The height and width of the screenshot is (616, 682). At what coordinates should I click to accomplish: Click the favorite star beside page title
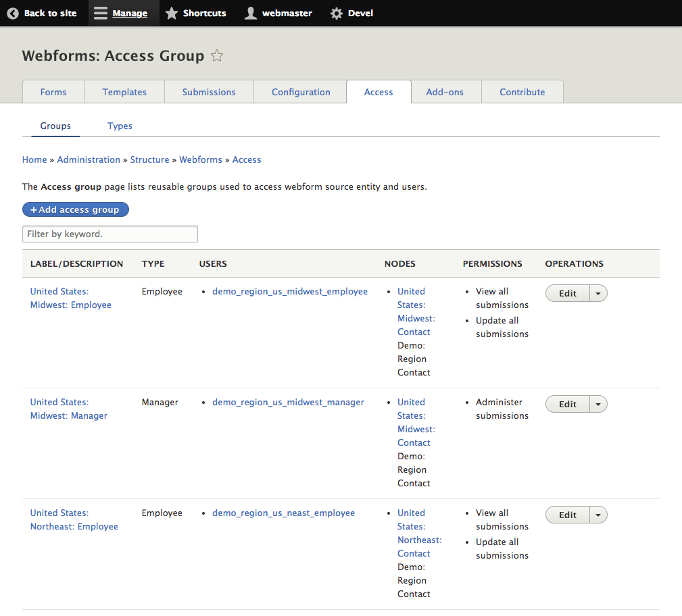[216, 56]
